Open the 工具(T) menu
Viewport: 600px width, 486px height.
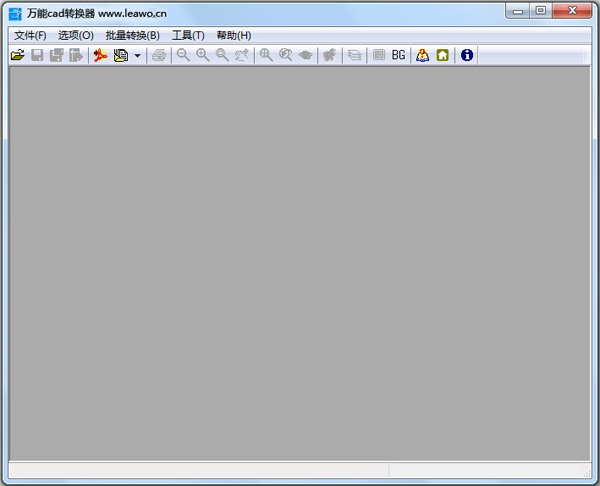[188, 36]
